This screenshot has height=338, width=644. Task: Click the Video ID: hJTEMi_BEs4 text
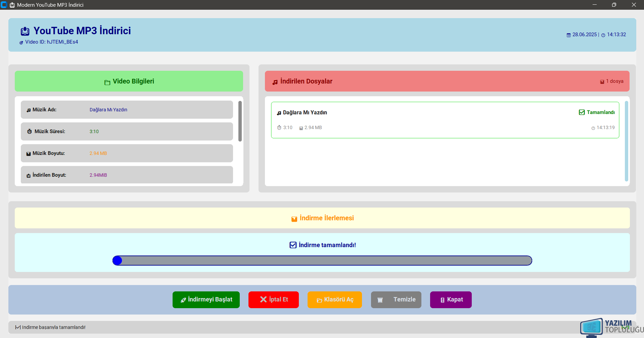(52, 42)
